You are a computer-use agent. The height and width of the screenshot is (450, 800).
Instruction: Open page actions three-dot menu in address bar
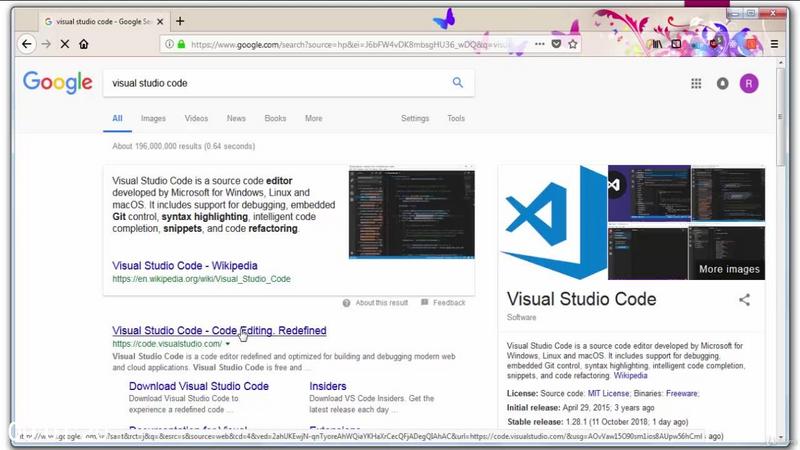coord(540,44)
